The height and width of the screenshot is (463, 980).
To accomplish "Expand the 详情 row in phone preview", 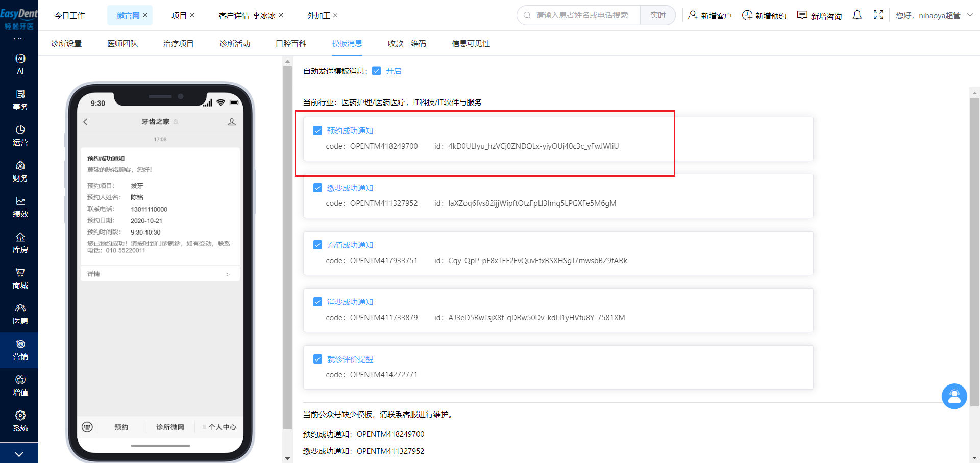I will pyautogui.click(x=160, y=274).
